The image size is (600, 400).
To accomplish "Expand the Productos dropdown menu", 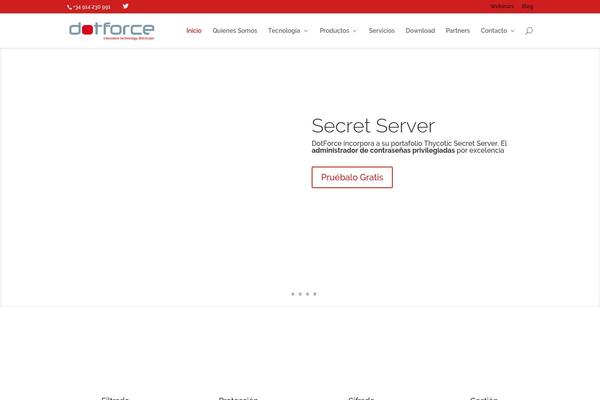I will [338, 31].
